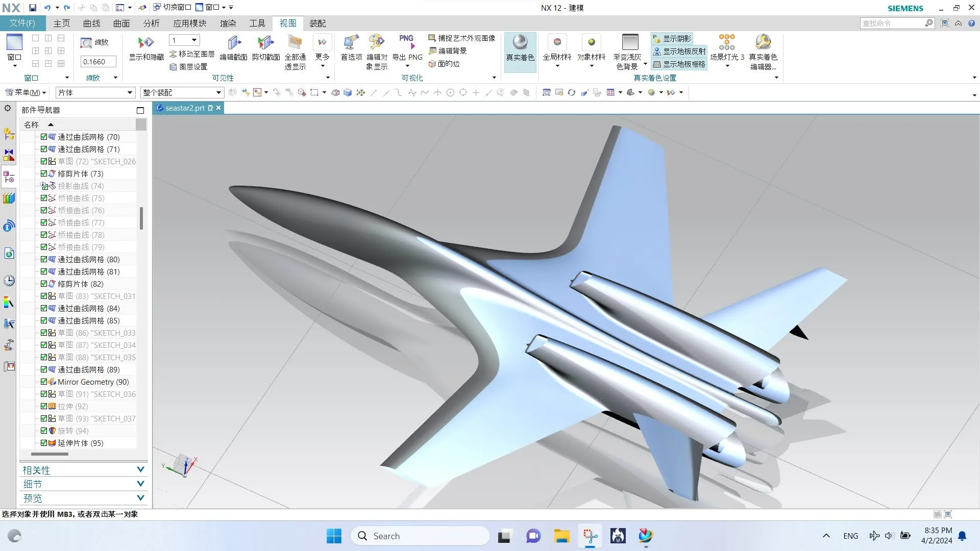The image size is (980, 551).
Task: Click the True Shading (真实着色) sphere icon
Action: pyautogui.click(x=520, y=43)
